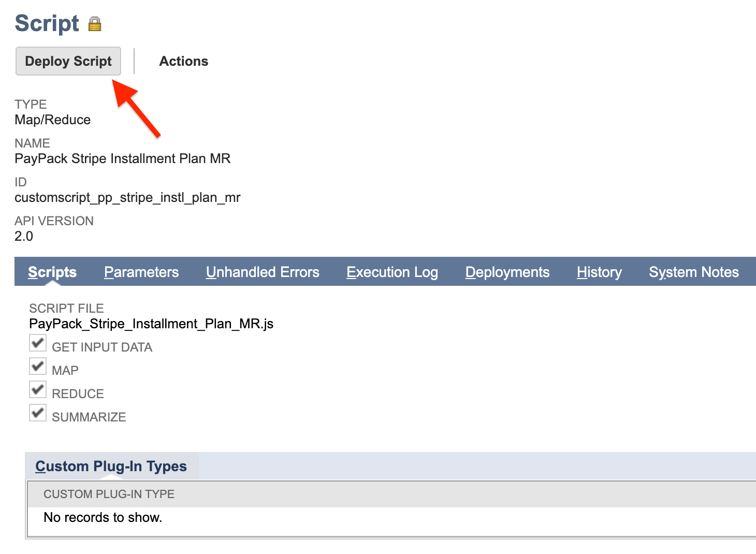Click the CUSTOM PLUG-IN TYPE column header
756x554 pixels.
[x=109, y=494]
